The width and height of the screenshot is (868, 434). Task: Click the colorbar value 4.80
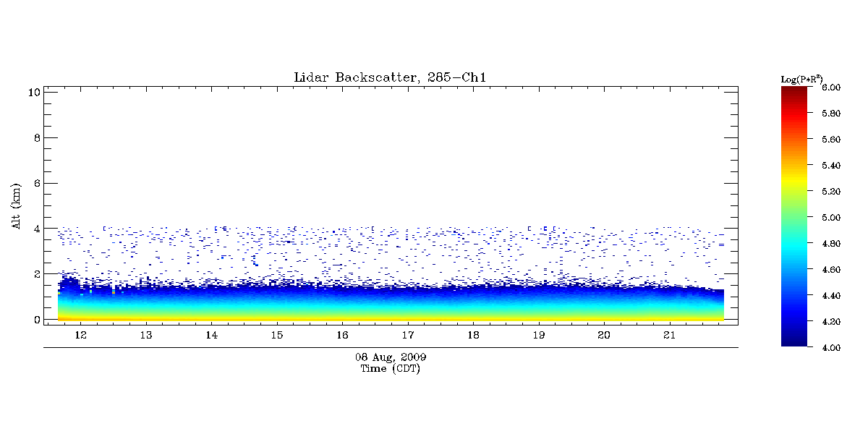[831, 244]
